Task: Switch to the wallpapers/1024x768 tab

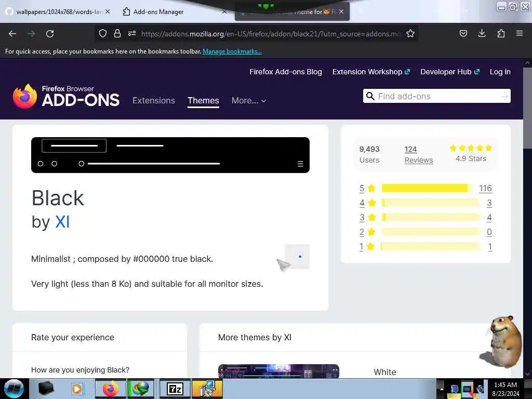Action: (58, 11)
